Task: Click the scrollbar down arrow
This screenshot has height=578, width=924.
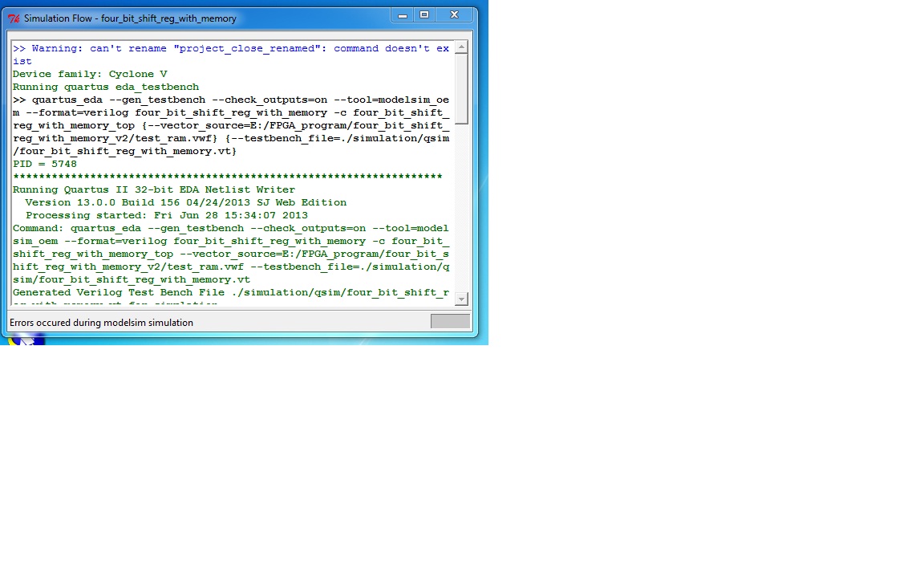Action: [461, 299]
